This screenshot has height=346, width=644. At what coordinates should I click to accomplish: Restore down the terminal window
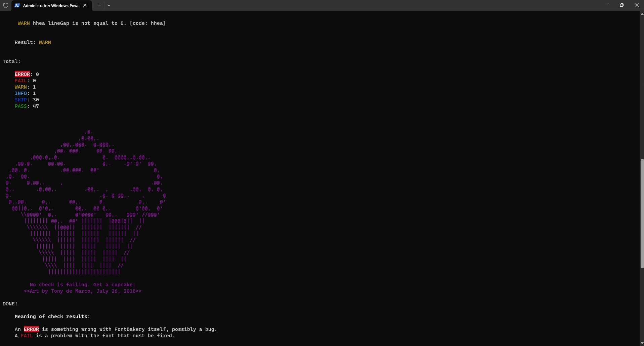(621, 5)
